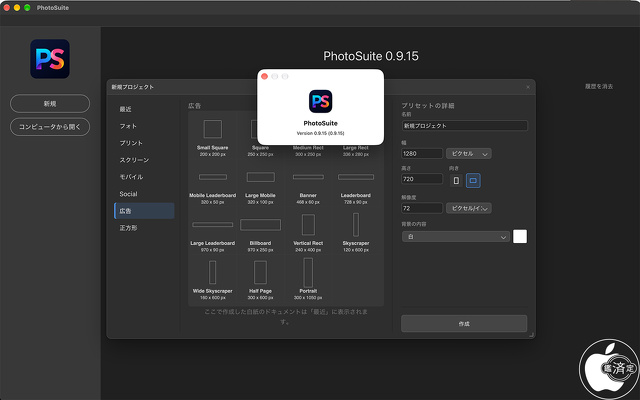Open the スクリーン category
The width and height of the screenshot is (640, 400).
click(144, 160)
